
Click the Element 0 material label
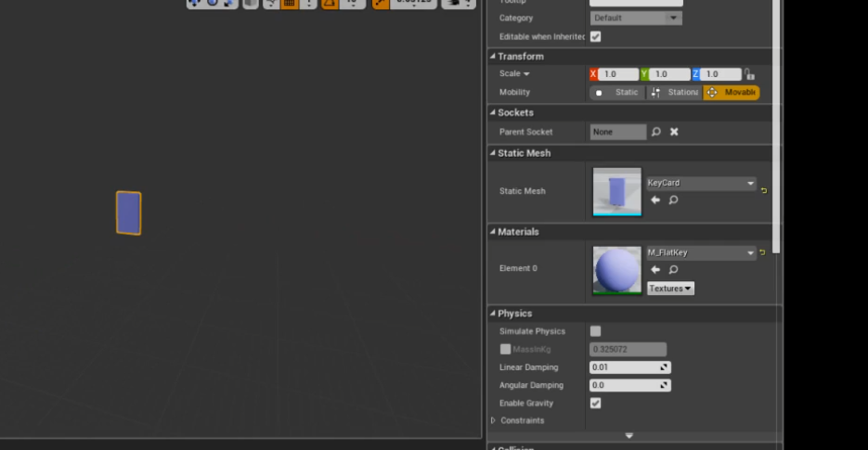(x=518, y=268)
